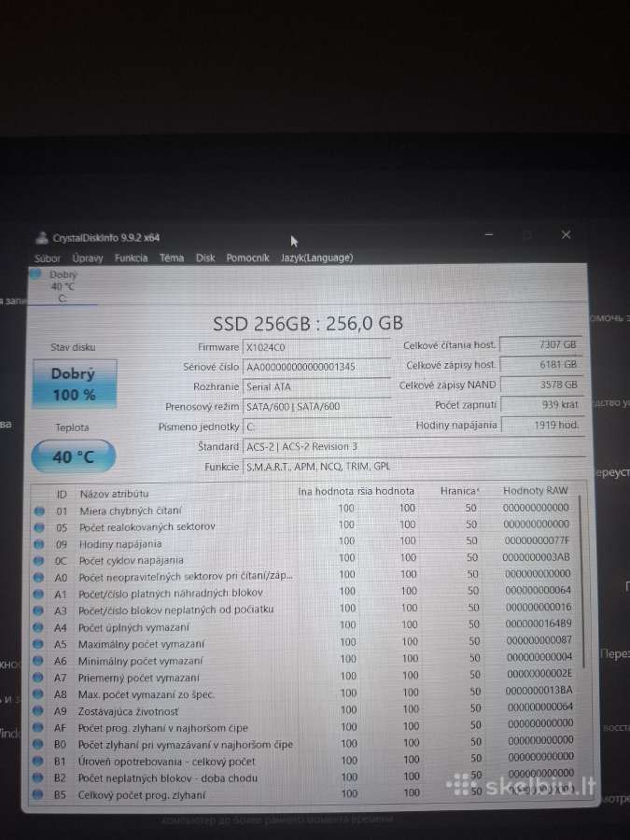Click status circle icon for attribute 01

[39, 511]
